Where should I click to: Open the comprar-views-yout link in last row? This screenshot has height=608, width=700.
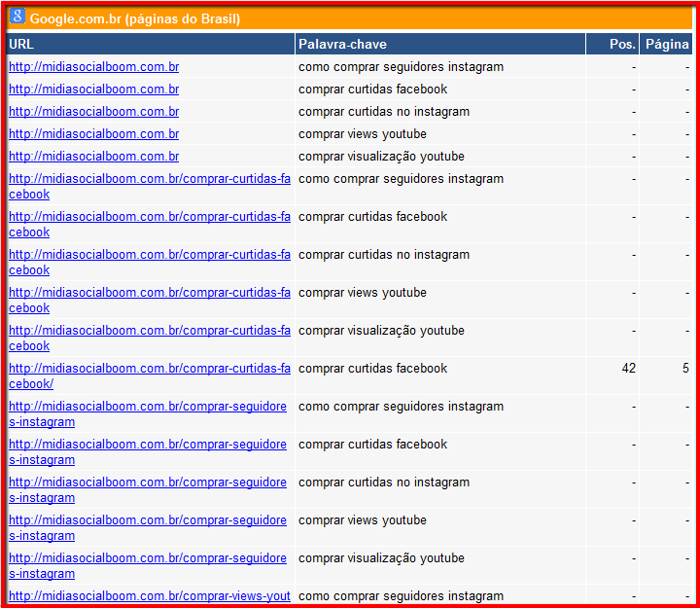pos(149,596)
